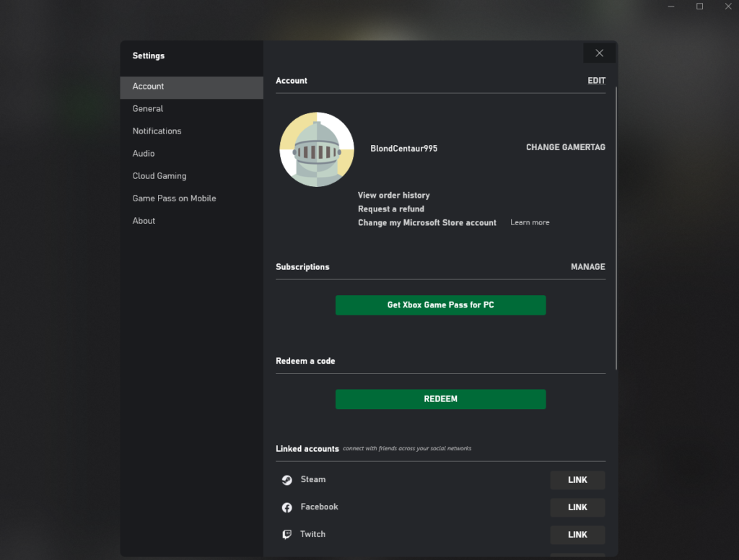
Task: Link the Facebook account
Action: pos(577,507)
